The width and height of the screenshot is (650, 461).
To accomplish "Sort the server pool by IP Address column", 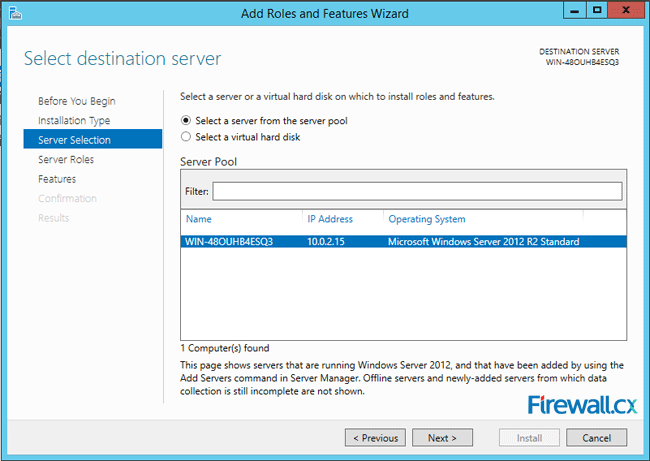I will (330, 219).
